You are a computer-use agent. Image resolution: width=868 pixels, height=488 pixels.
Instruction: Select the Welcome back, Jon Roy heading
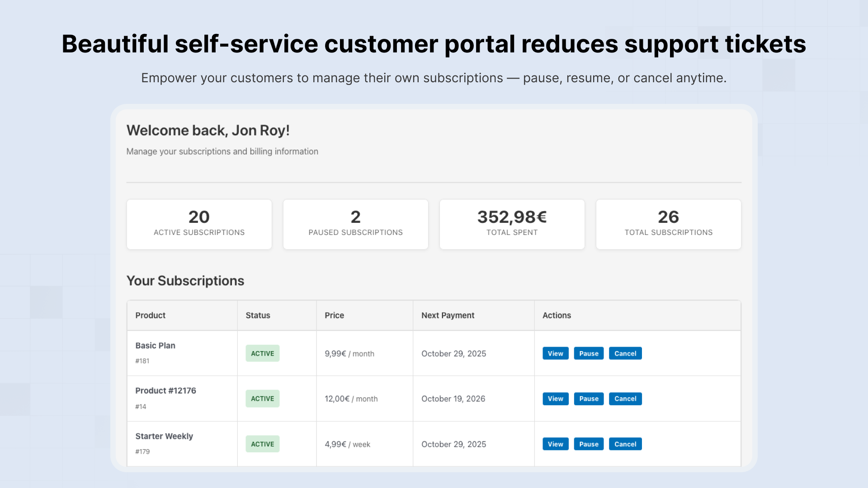(208, 130)
